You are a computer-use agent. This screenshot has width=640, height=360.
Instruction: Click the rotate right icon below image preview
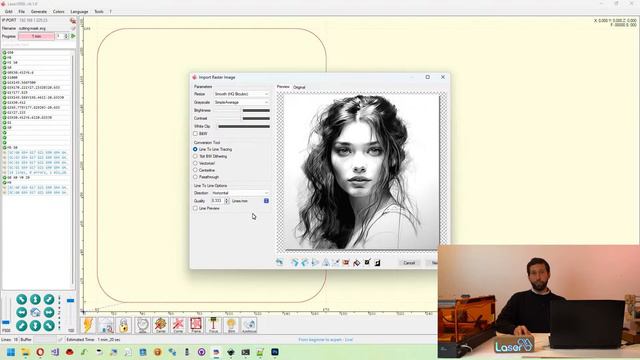click(295, 262)
